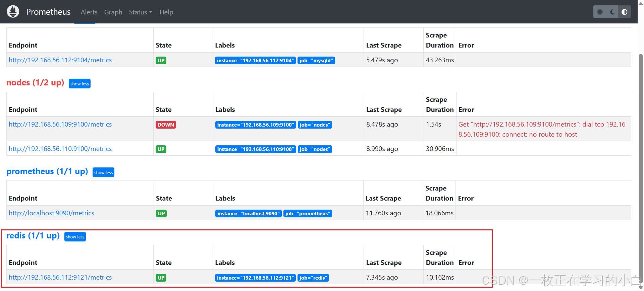Click label instance="localhost:9090"
Viewport: 644px width, 291px height.
[249, 213]
